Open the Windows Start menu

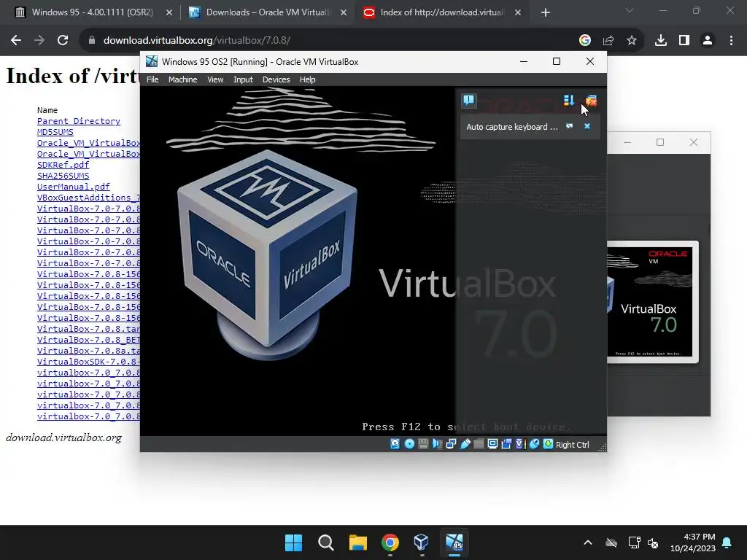[x=293, y=542]
